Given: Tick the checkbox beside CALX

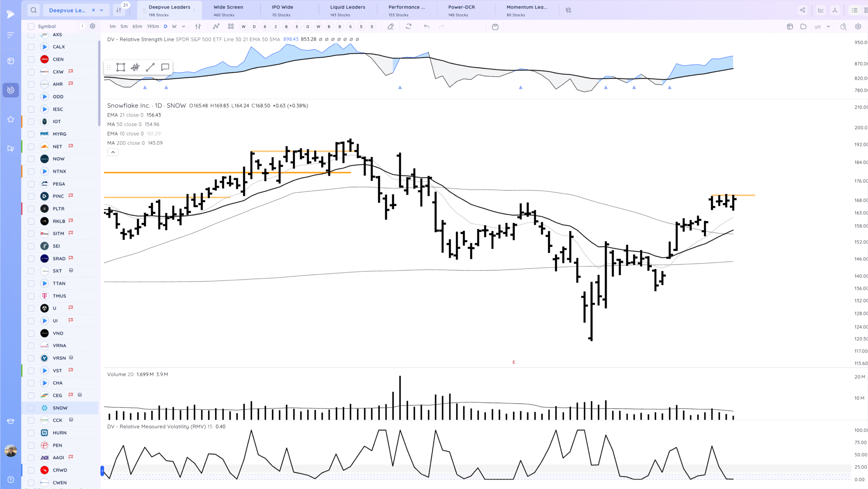Looking at the screenshot, I should click(x=31, y=47).
